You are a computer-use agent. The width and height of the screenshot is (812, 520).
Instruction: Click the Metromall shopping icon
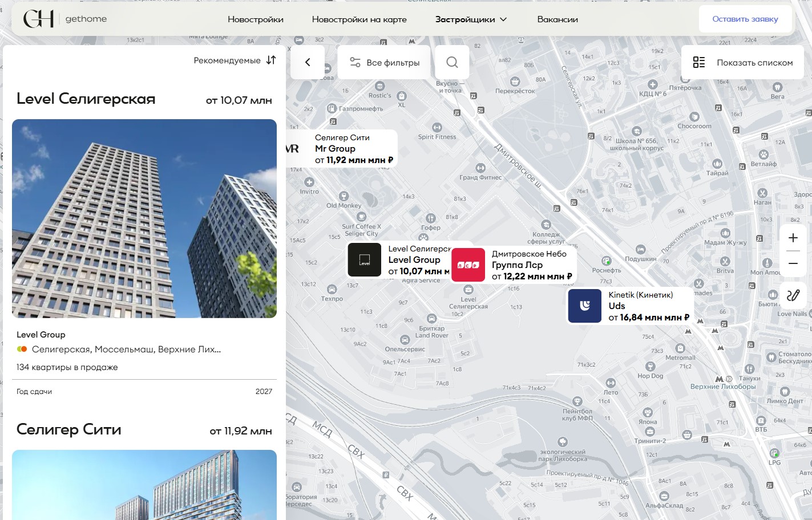tap(680, 348)
